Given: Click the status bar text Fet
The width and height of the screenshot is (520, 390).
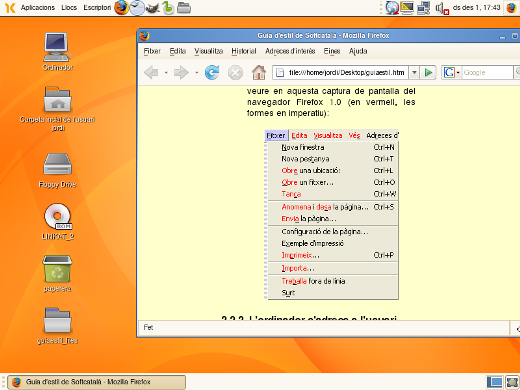Looking at the screenshot, I should [x=148, y=327].
